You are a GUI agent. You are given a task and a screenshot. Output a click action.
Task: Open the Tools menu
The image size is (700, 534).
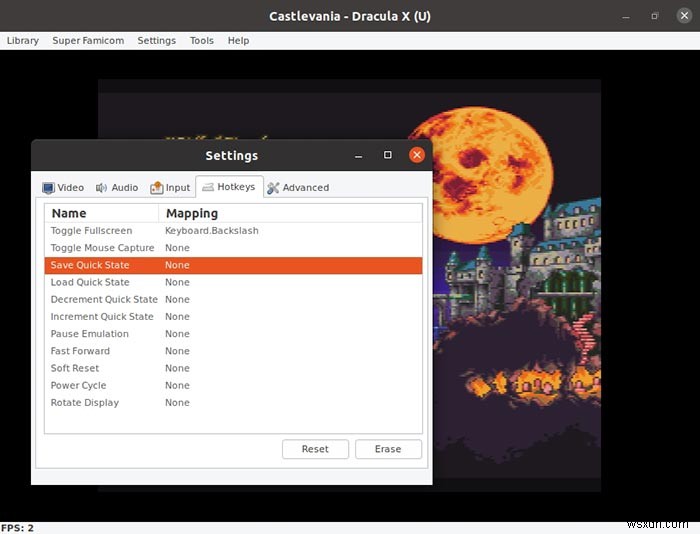pyautogui.click(x=202, y=41)
